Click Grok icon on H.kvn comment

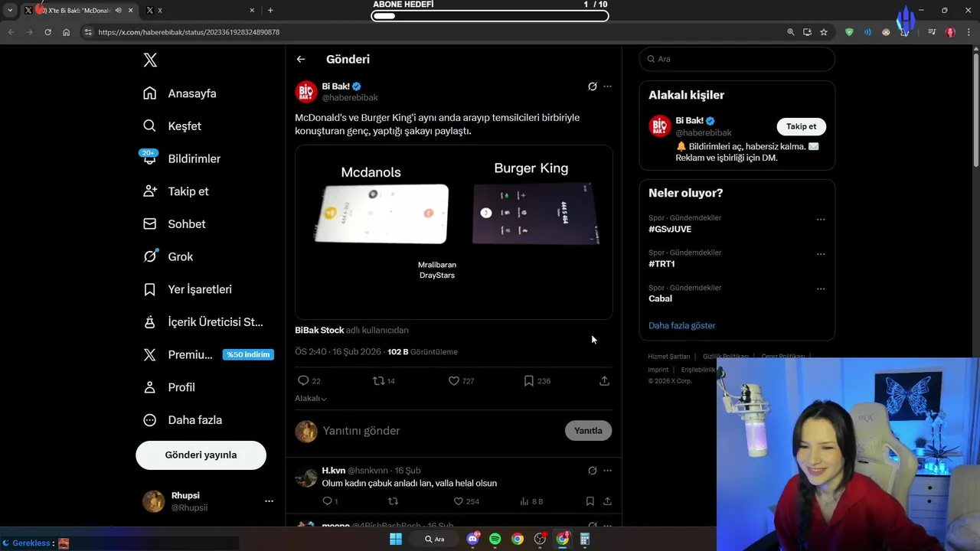[592, 471]
